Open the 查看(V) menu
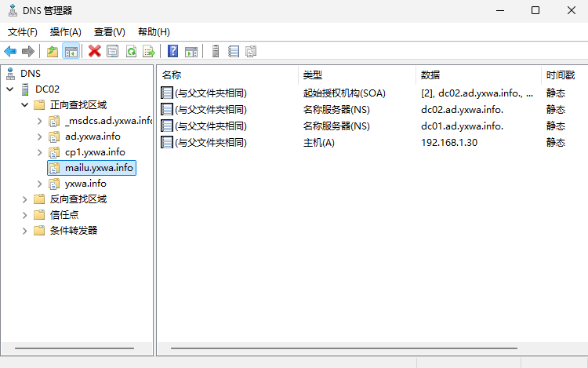The image size is (588, 368). click(x=109, y=32)
